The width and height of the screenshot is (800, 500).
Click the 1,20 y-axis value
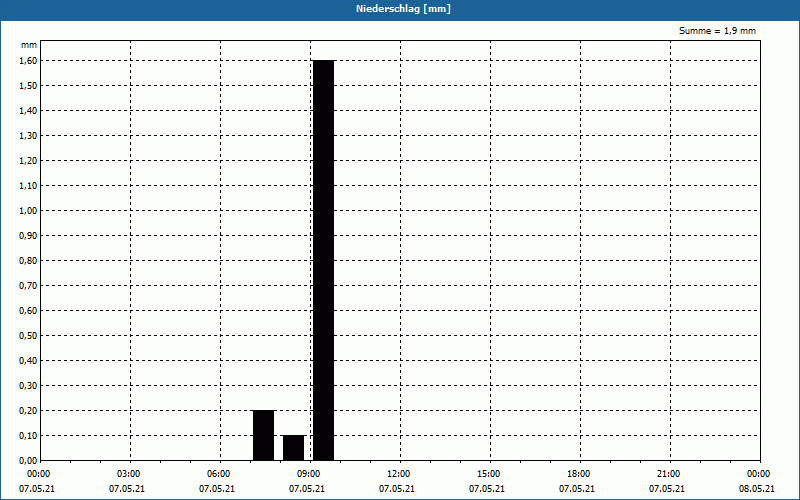click(x=28, y=161)
